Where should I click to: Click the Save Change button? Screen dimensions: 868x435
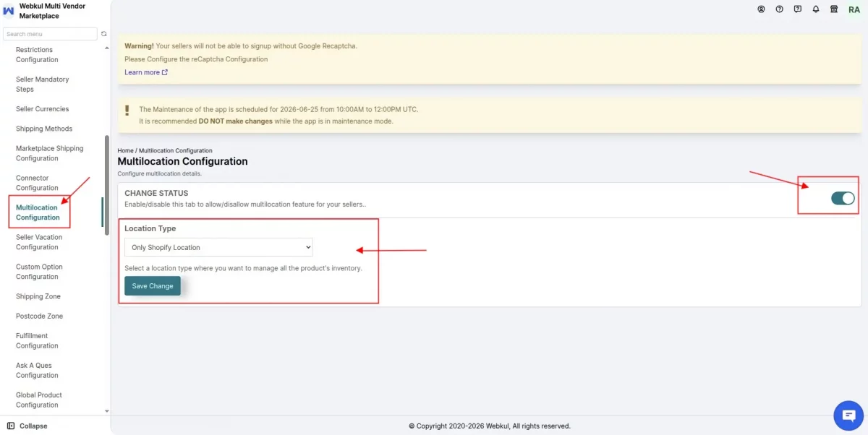point(153,286)
